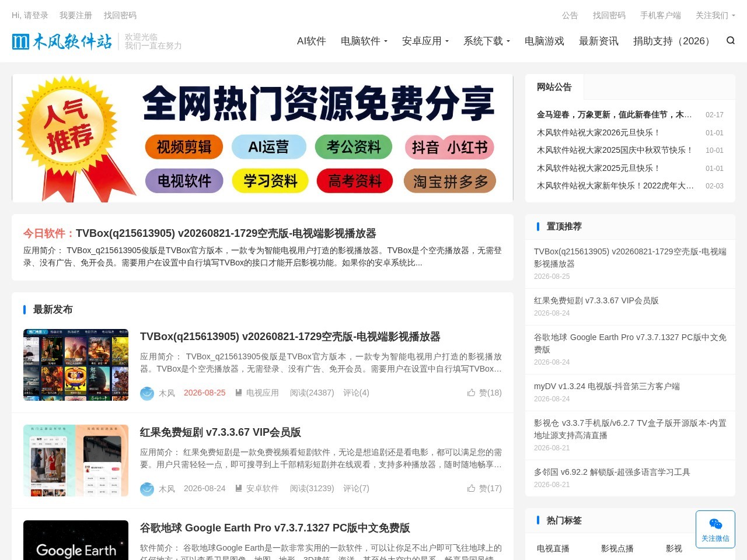Open TVBox post title under 最新发布

pyautogui.click(x=290, y=337)
